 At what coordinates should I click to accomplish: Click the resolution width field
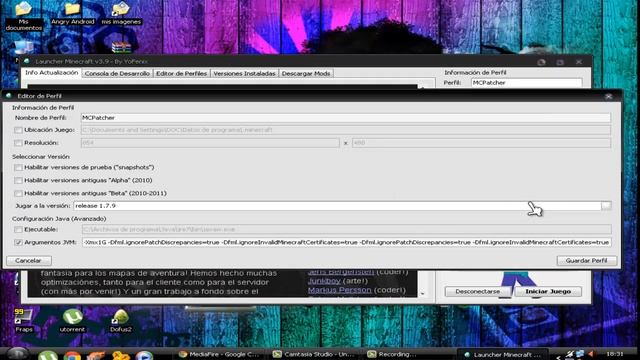click(210, 143)
